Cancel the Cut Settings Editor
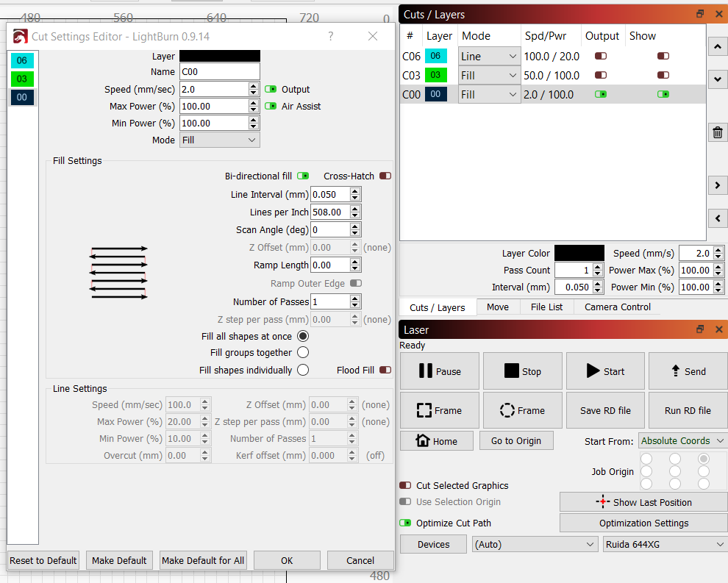 360,560
